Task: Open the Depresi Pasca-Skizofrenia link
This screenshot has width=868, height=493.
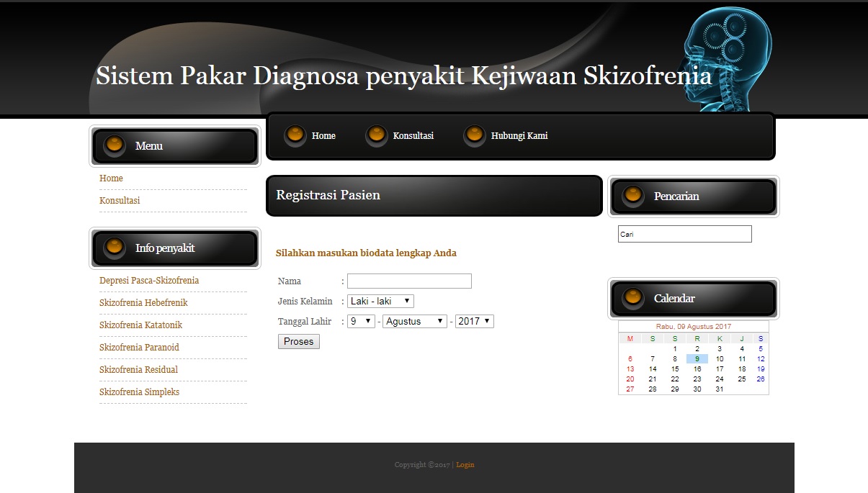Action: click(x=149, y=280)
